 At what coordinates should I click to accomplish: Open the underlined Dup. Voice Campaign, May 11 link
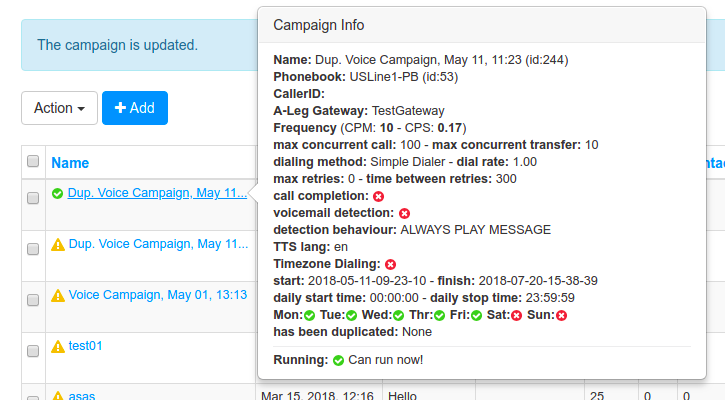157,193
